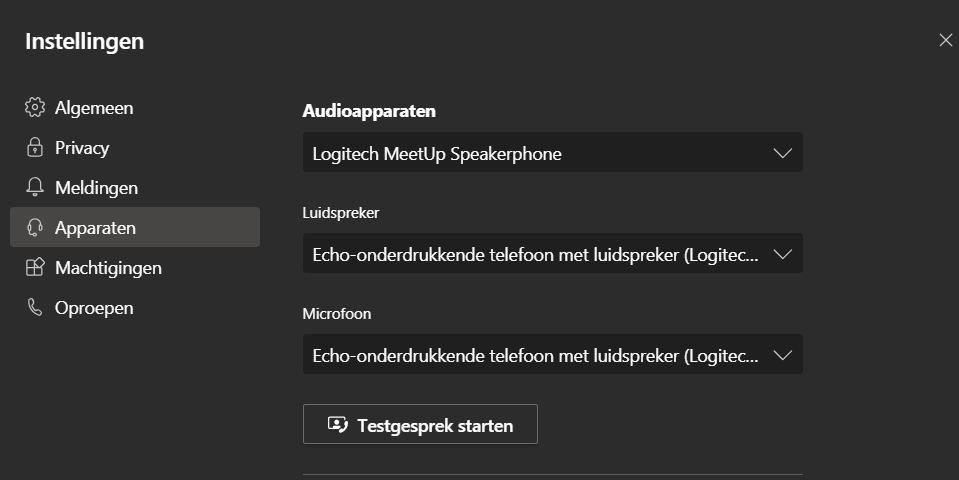Screen dimensions: 959x480
Task: Click the permissions icon beside Machtigingen
Action: click(35, 268)
